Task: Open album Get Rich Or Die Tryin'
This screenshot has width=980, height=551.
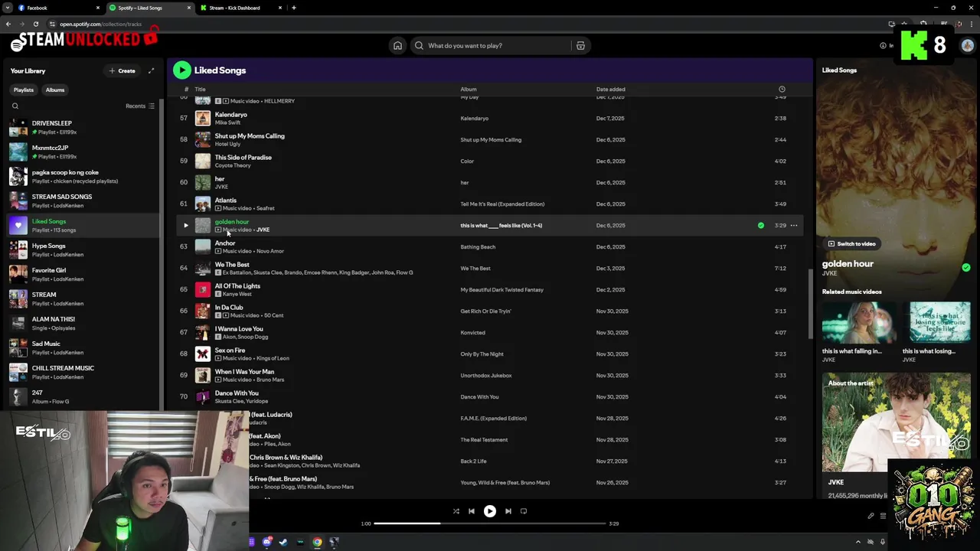Action: click(485, 311)
